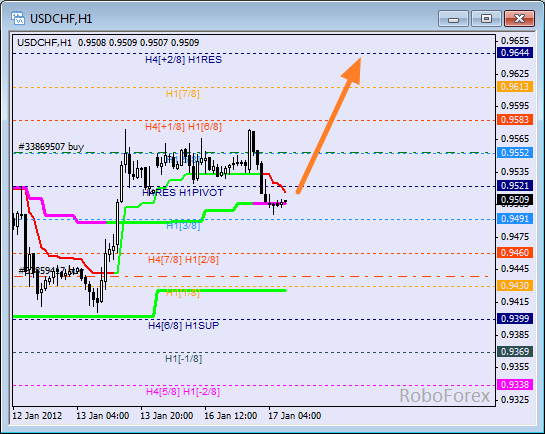Click the magenta 0.9338 price tag
Screen dimensions: 545x434
click(x=515, y=385)
